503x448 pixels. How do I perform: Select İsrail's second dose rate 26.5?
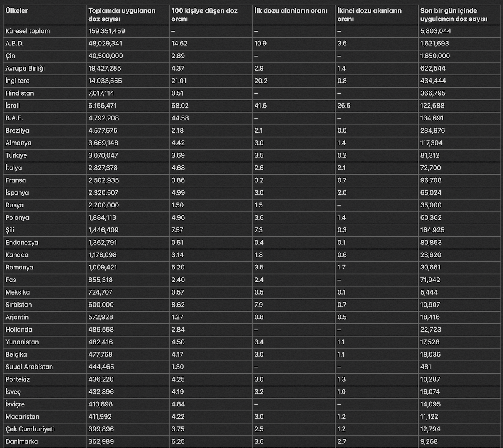(344, 106)
